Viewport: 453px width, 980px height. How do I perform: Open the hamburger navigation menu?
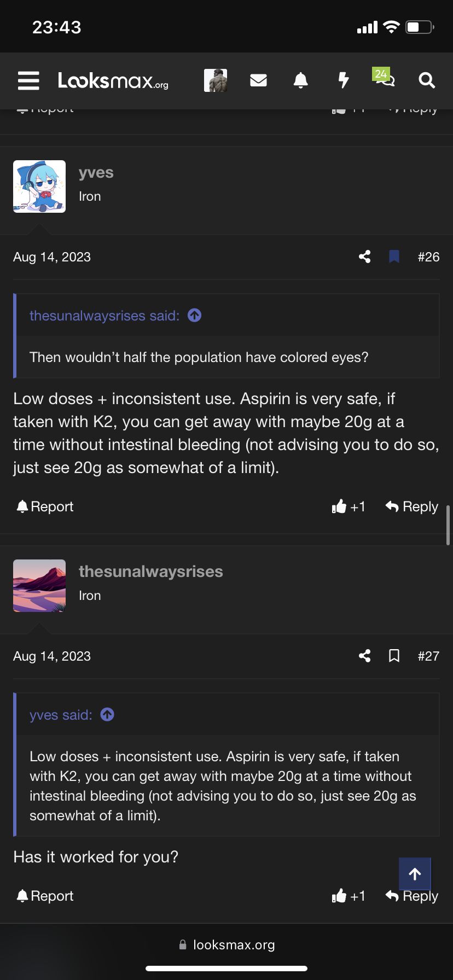(x=28, y=80)
